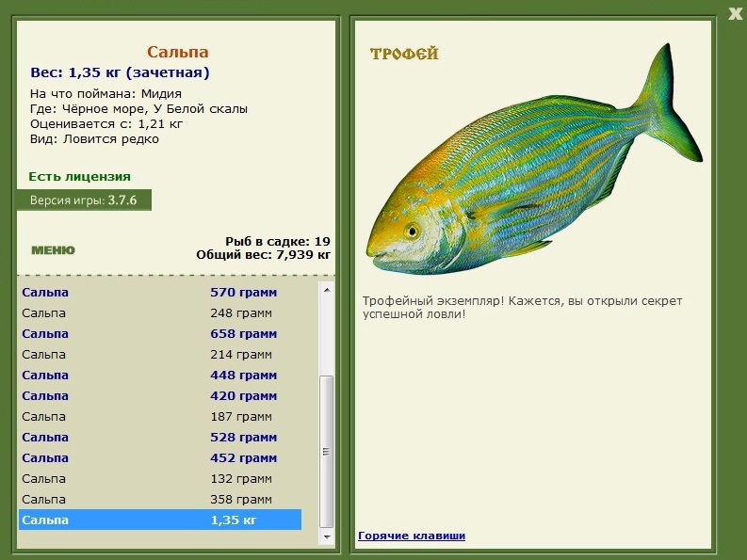Select the Сальпа 658 грамм row

(x=160, y=334)
